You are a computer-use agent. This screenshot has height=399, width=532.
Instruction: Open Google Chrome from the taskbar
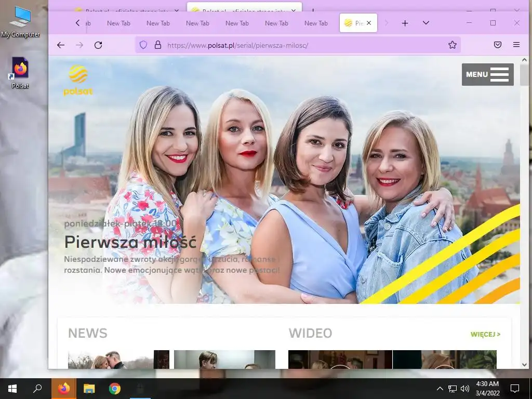(115, 389)
